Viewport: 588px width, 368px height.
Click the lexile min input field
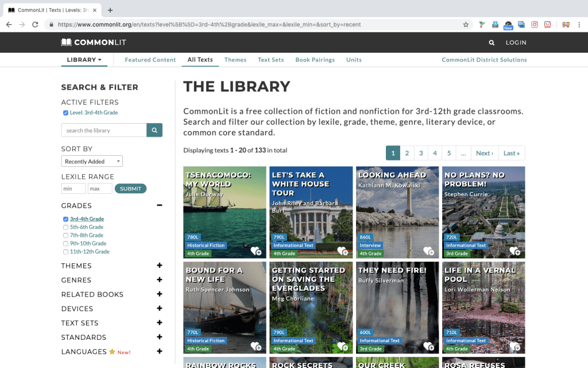coord(73,189)
